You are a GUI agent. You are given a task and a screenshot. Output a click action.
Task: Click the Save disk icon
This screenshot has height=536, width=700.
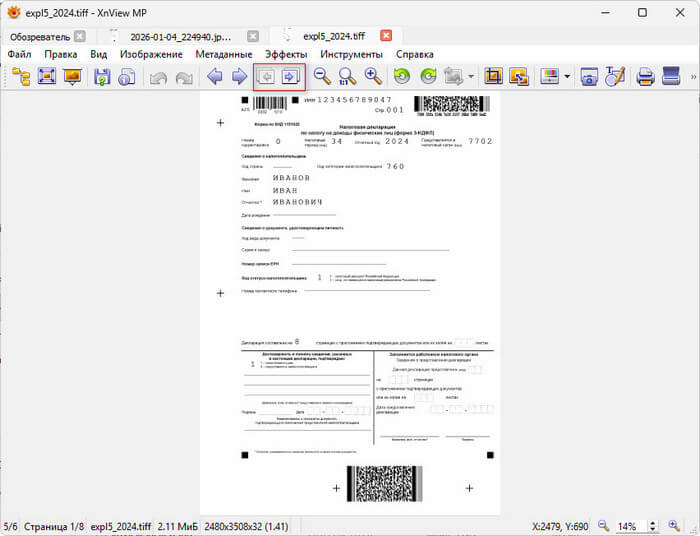tap(101, 76)
